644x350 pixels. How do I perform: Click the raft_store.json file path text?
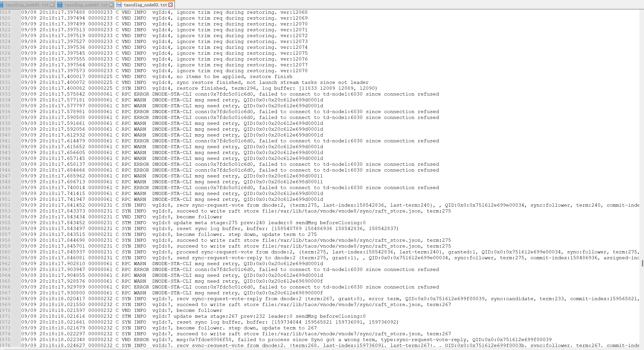[x=341, y=211]
